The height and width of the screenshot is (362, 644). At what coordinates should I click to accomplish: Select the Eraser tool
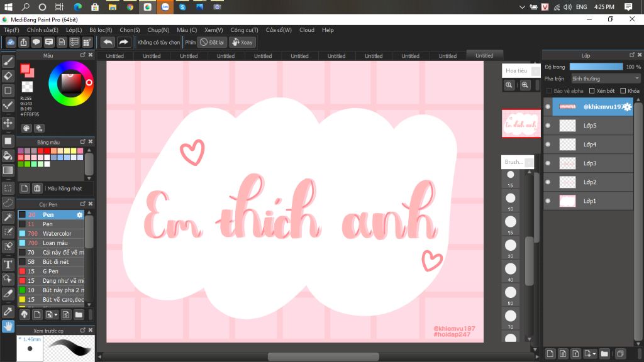click(8, 75)
